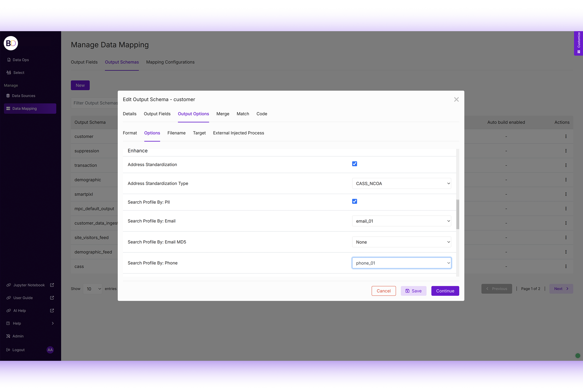
Task: Open Data Ops from sidebar icon
Action: point(9,60)
